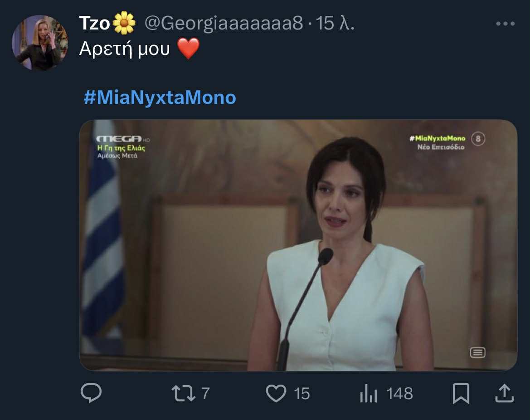Click the tweet text Αρετή μου

125,49
